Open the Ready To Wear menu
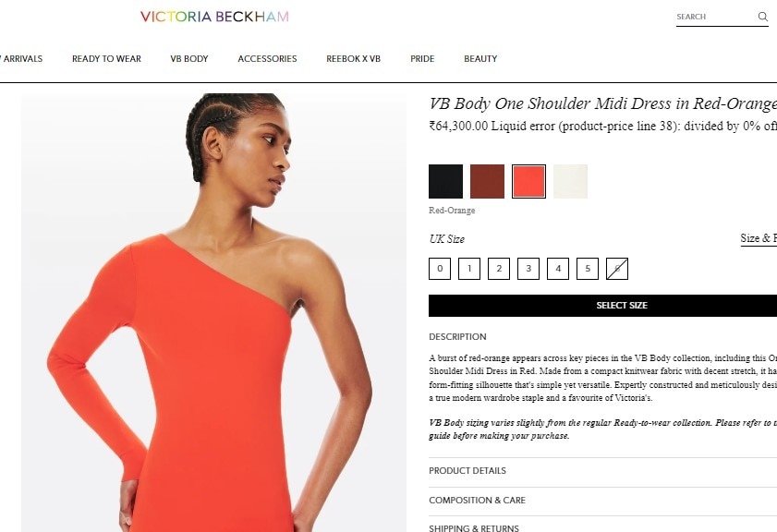The image size is (777, 532). [x=106, y=58]
